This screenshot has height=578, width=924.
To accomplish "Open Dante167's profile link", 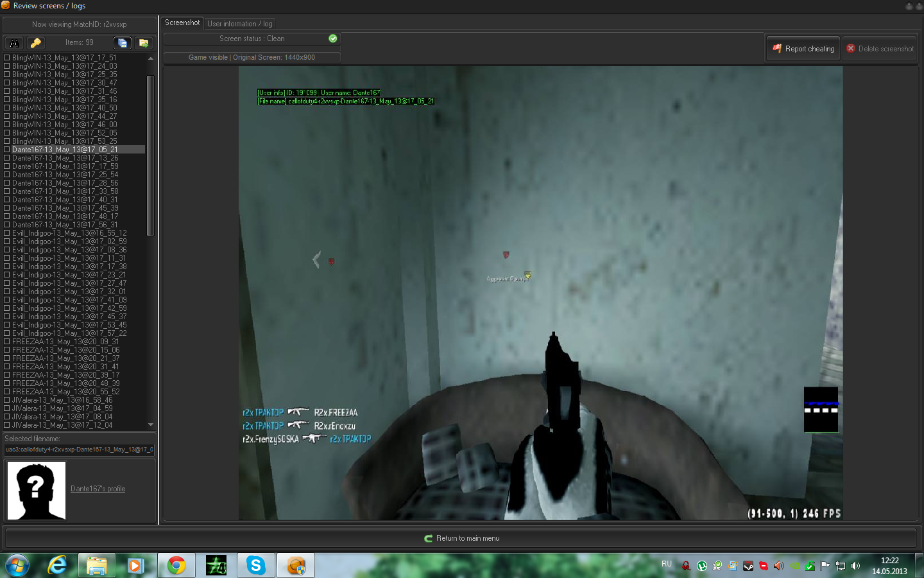I will coord(98,489).
